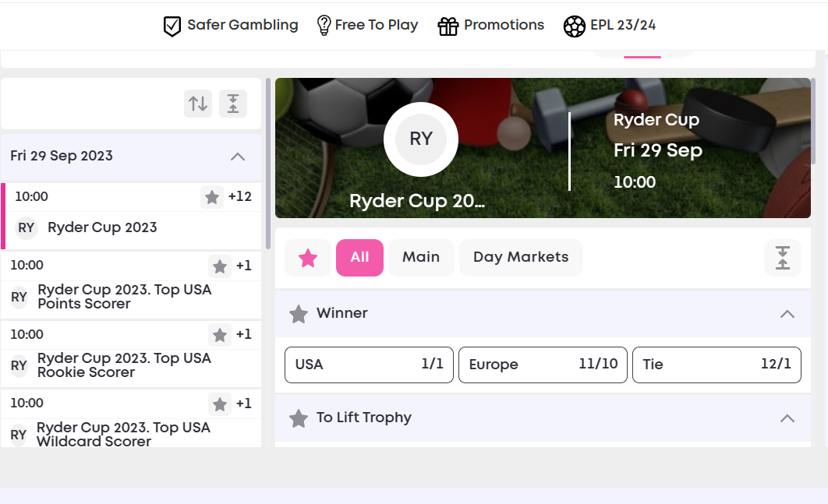This screenshot has height=504, width=828.
Task: Open Free To Play lightbulb link
Action: coord(367,26)
